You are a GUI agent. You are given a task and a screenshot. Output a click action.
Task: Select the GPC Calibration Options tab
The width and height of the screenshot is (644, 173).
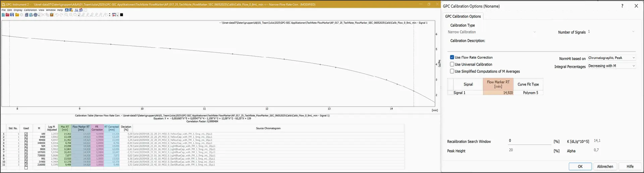click(x=463, y=16)
